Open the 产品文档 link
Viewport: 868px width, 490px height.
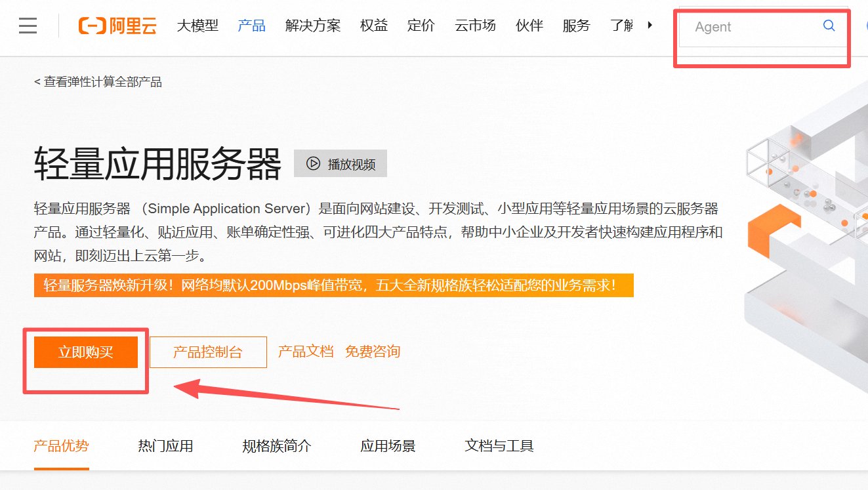click(306, 352)
